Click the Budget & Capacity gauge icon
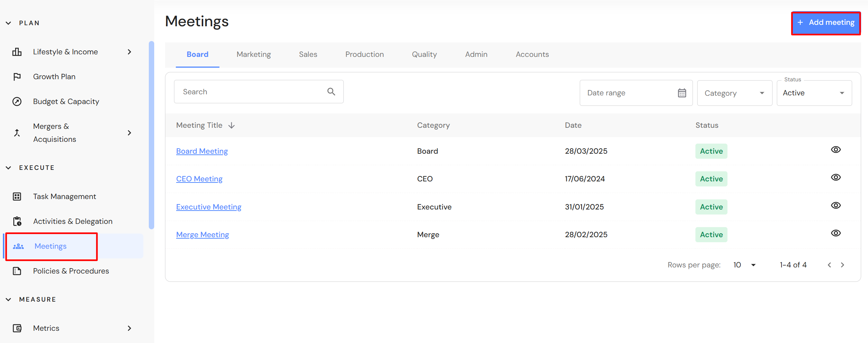The height and width of the screenshot is (343, 868). [x=17, y=101]
